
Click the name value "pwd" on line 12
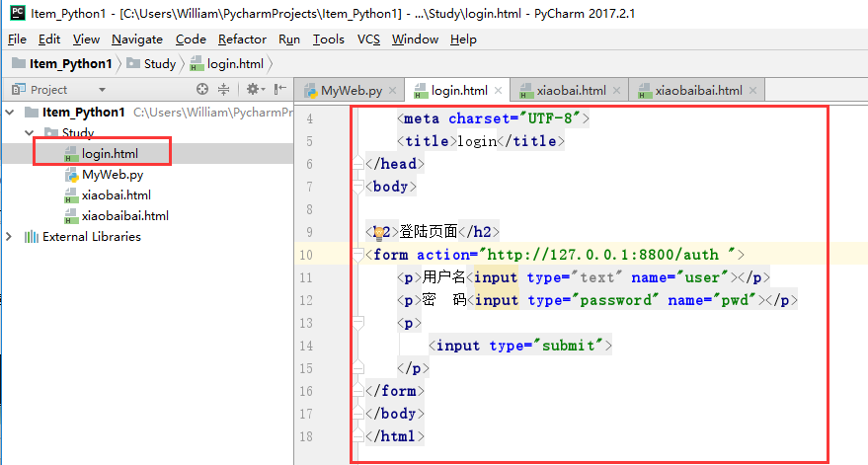(x=735, y=300)
